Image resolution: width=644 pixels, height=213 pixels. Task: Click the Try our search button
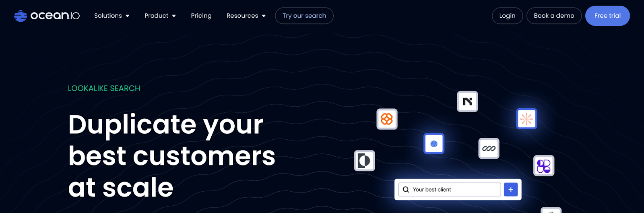click(x=304, y=16)
